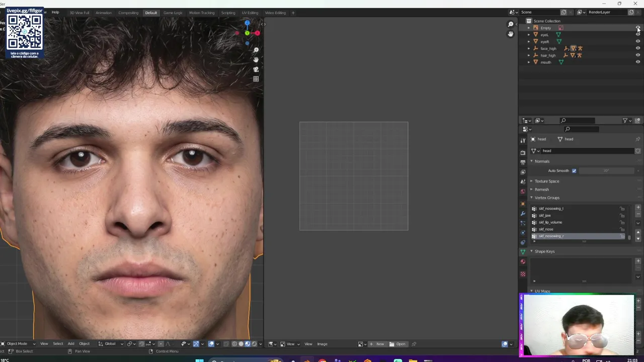Click the zoom magnifier icon in the 3D viewport
Screen dimensions: 644x362
tap(256, 50)
